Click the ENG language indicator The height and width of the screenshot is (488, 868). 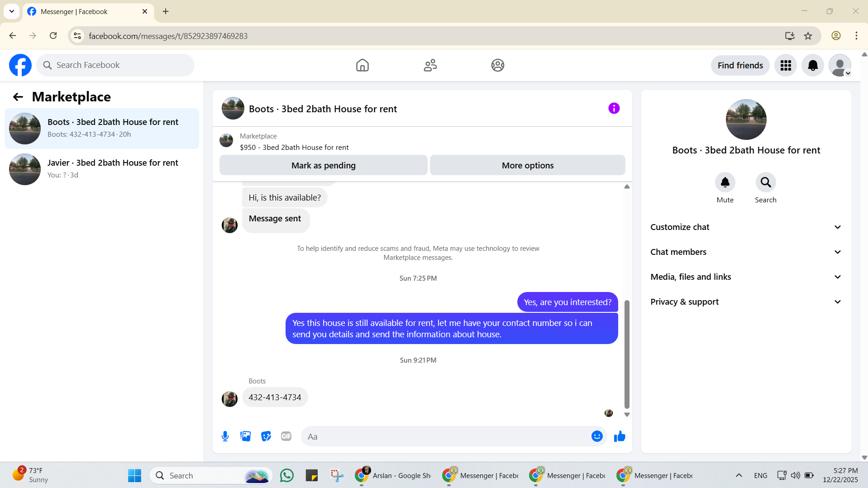tap(760, 475)
